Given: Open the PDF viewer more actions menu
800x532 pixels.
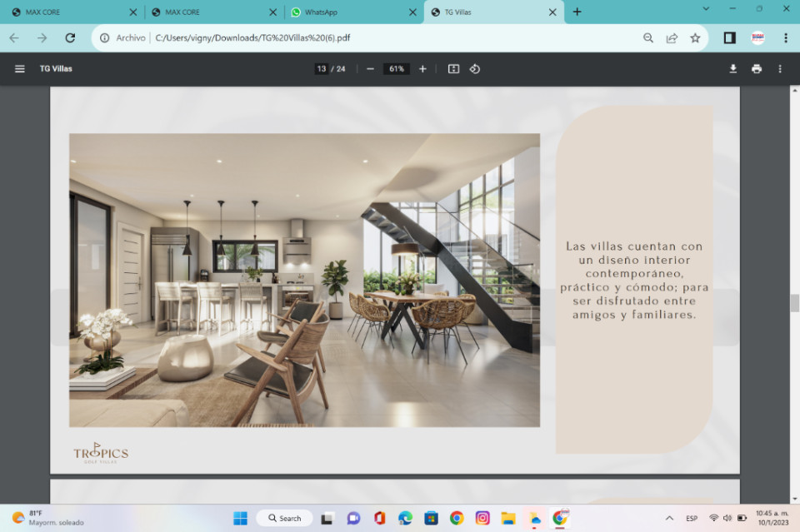Looking at the screenshot, I should [x=780, y=69].
